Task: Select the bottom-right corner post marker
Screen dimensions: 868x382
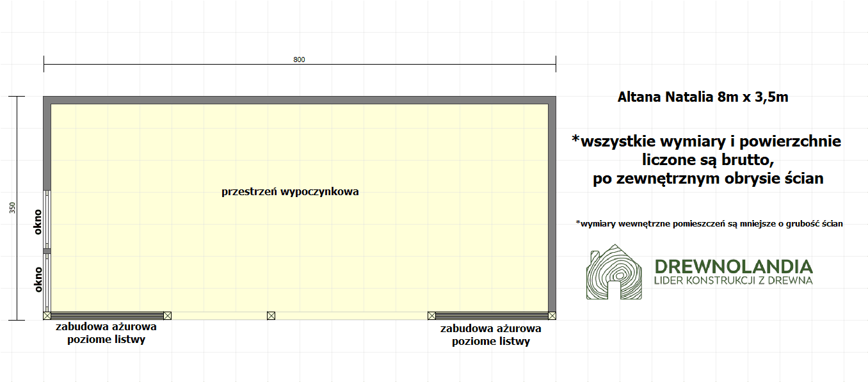Action: tap(552, 315)
